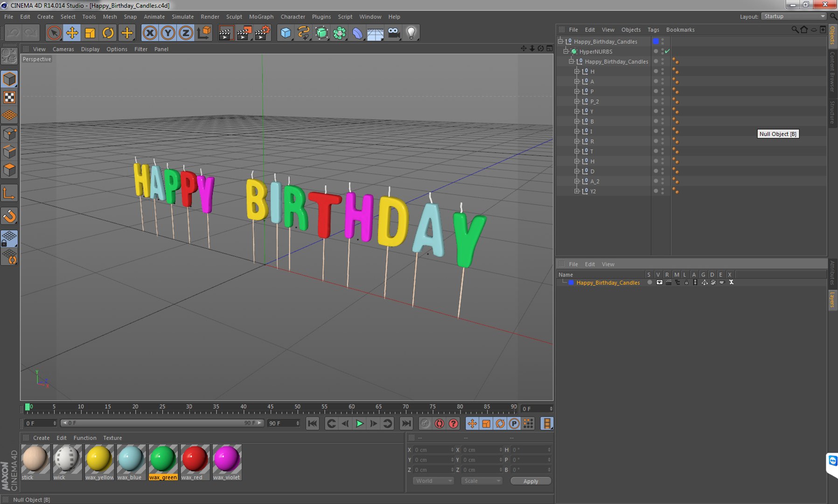Expand the B null object
Screen dimensions: 838x504
point(577,121)
